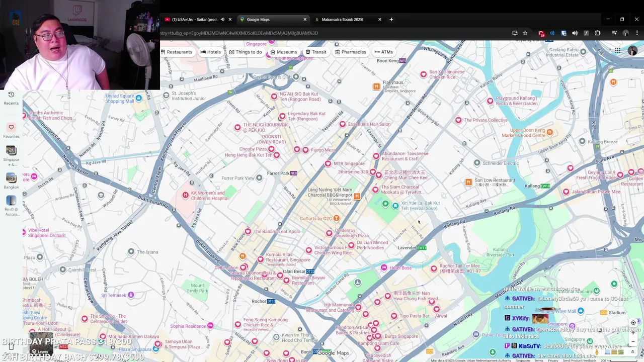The image size is (644, 362).
Task: Open the Privacy link in footer
Action: tap(552, 360)
